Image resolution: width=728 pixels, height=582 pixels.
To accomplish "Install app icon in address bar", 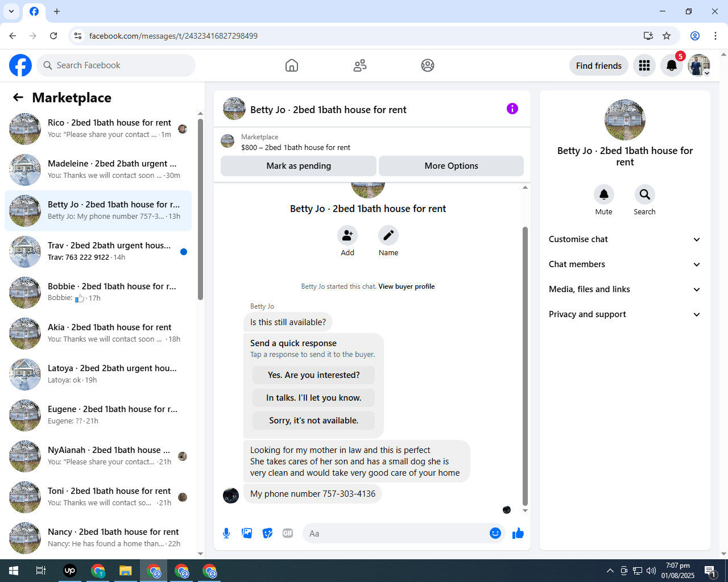I will point(648,36).
